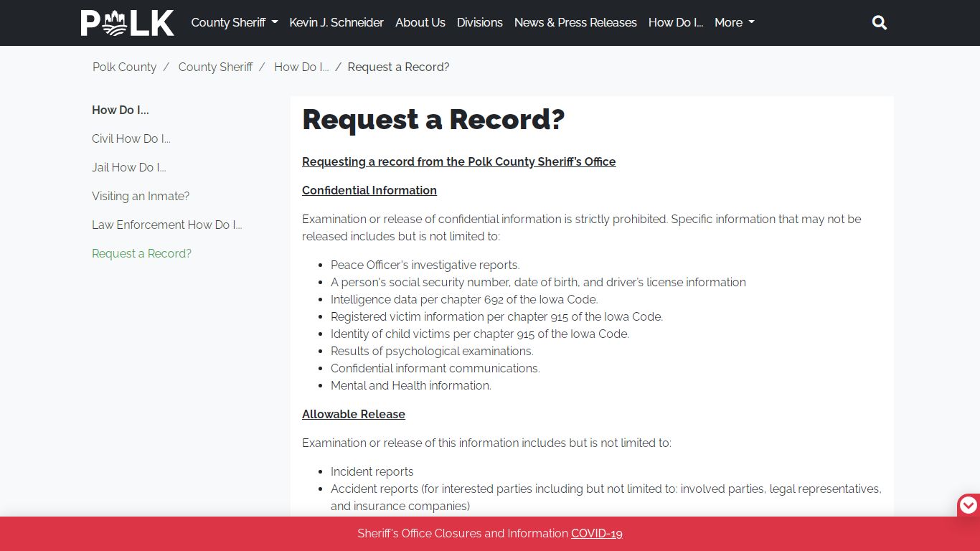
Task: Open Visiting an Inmate? sidebar link
Action: click(x=141, y=196)
